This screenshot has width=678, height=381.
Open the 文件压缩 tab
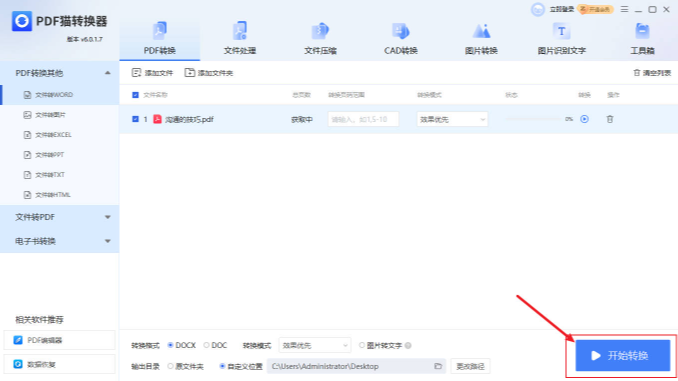tap(320, 39)
